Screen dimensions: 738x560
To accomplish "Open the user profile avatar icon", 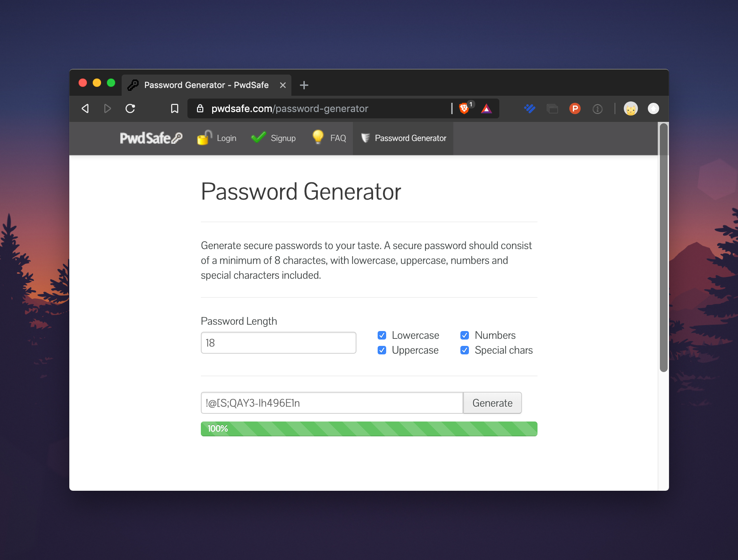I will pyautogui.click(x=631, y=108).
